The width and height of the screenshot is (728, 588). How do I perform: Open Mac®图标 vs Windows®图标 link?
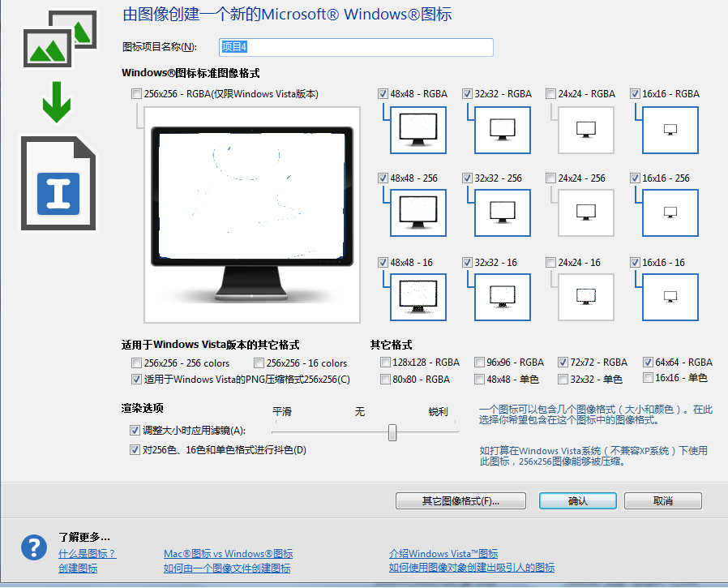[x=229, y=554]
